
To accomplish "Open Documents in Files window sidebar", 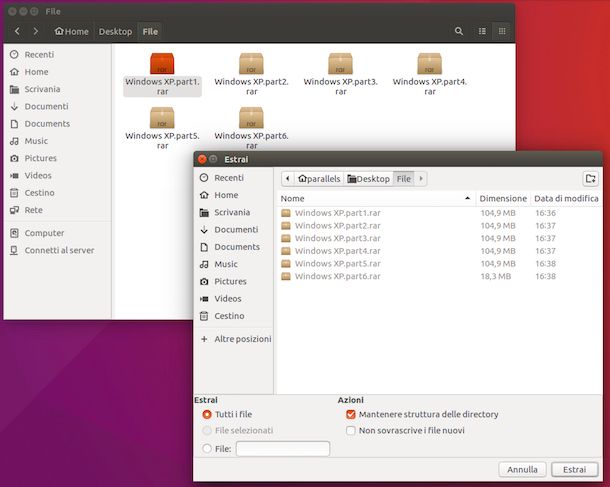I will [58, 124].
